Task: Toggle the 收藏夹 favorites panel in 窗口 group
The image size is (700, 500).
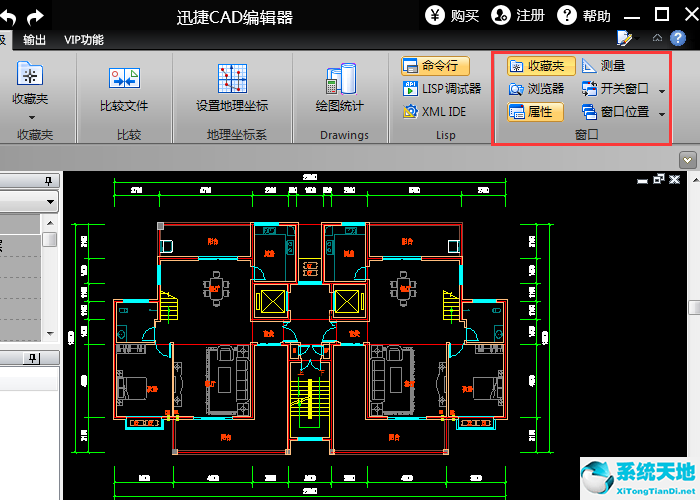Action: tap(537, 66)
